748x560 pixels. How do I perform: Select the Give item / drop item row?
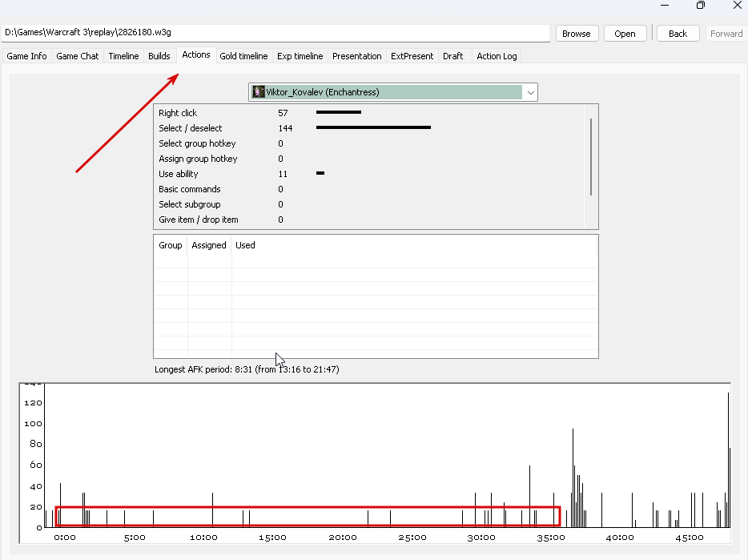click(x=369, y=220)
